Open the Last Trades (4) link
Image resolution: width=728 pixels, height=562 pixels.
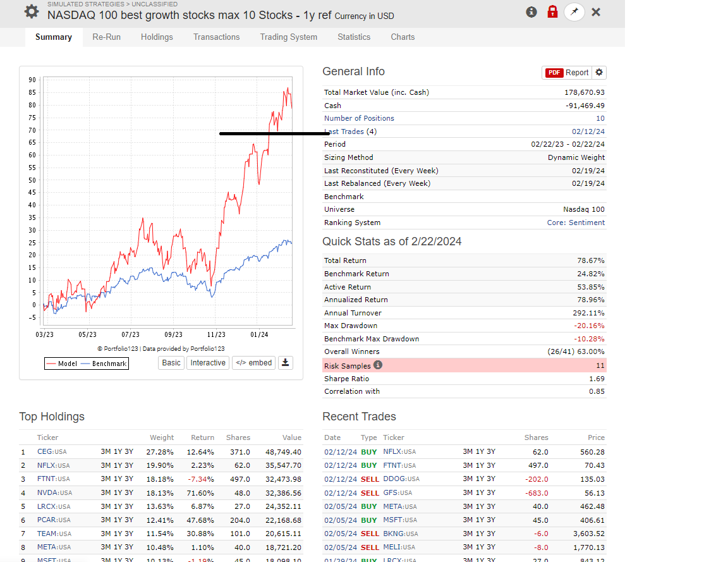pyautogui.click(x=351, y=131)
